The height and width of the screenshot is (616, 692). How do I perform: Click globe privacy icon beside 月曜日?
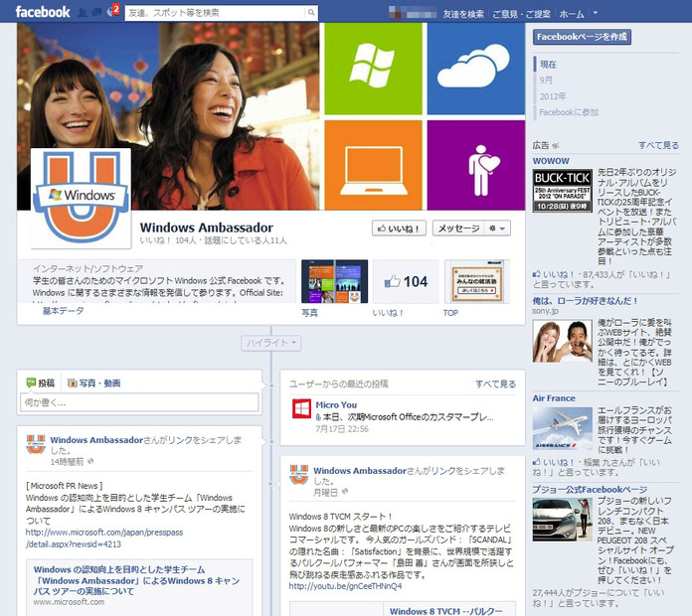click(345, 491)
